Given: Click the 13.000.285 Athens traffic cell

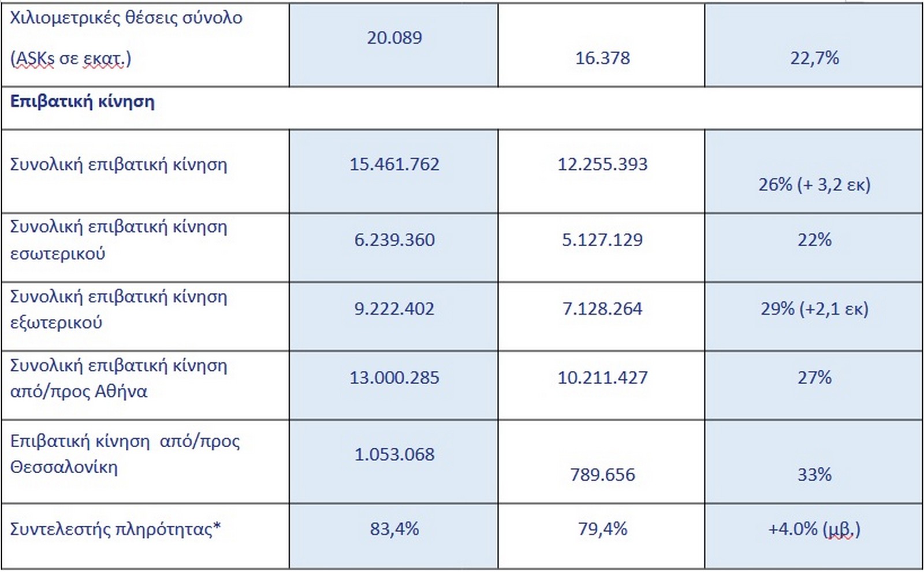Looking at the screenshot, I should click(394, 378).
